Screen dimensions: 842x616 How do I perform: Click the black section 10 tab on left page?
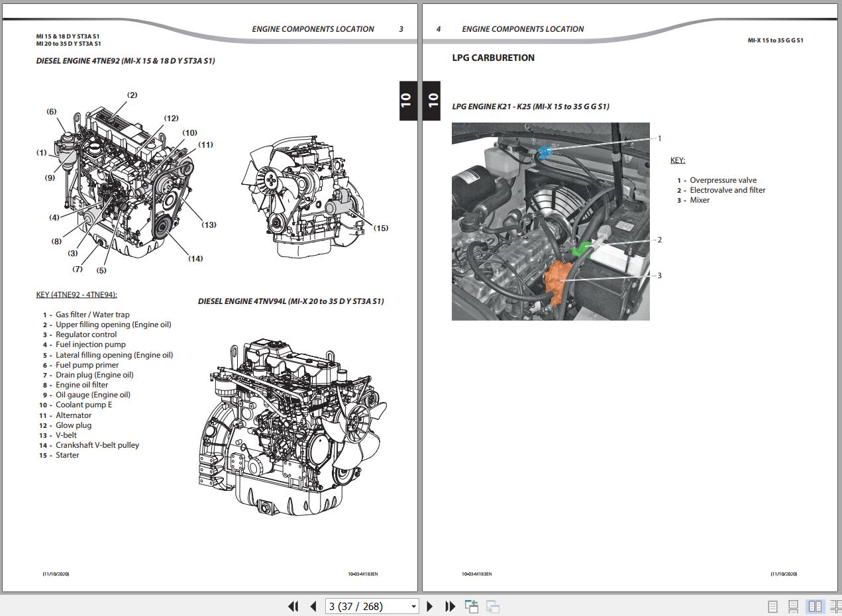tap(407, 101)
